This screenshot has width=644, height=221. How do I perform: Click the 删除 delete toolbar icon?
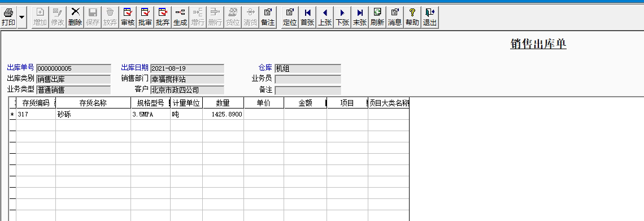coord(75,18)
